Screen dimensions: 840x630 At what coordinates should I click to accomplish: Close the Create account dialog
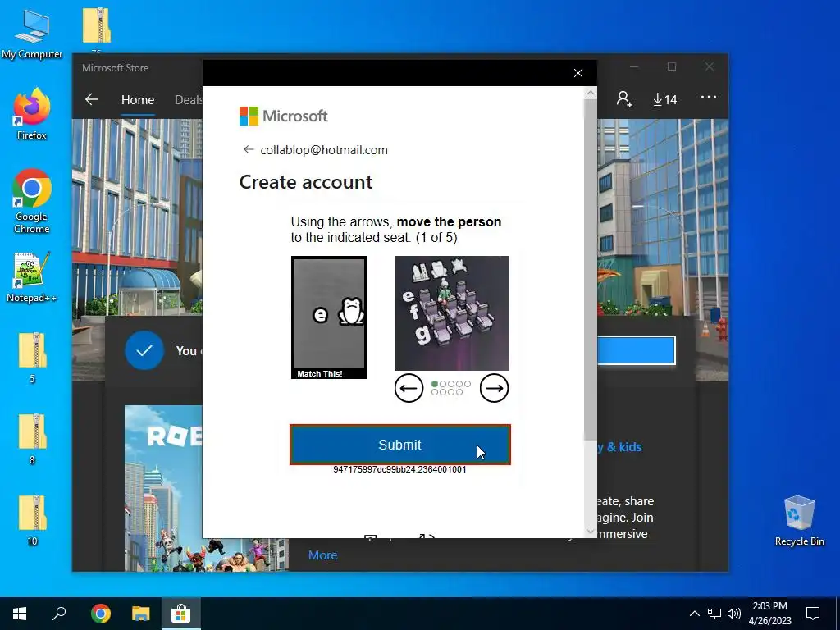pos(578,73)
